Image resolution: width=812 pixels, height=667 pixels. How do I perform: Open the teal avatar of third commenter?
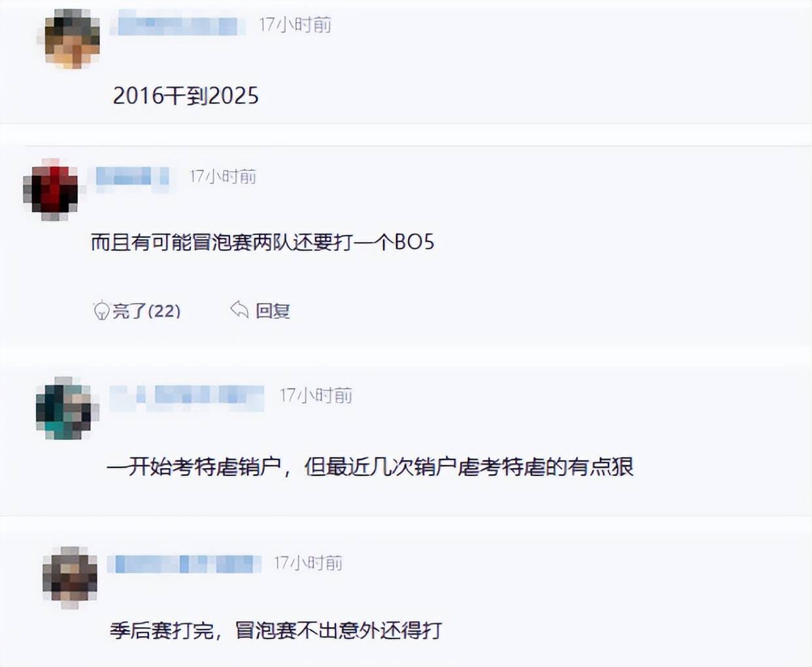point(66,408)
